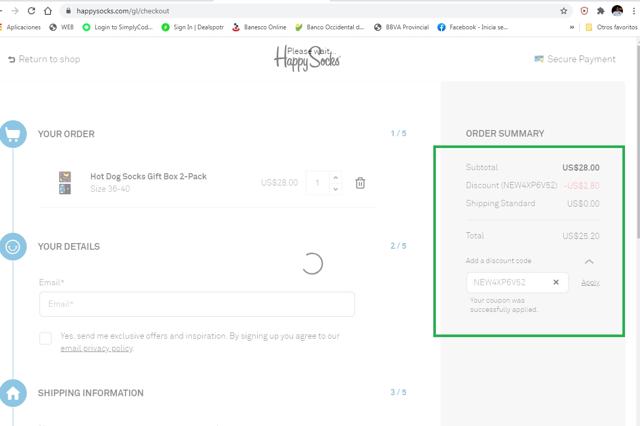The width and height of the screenshot is (640, 426).
Task: Click the Your Details smiley icon
Action: 13,246
